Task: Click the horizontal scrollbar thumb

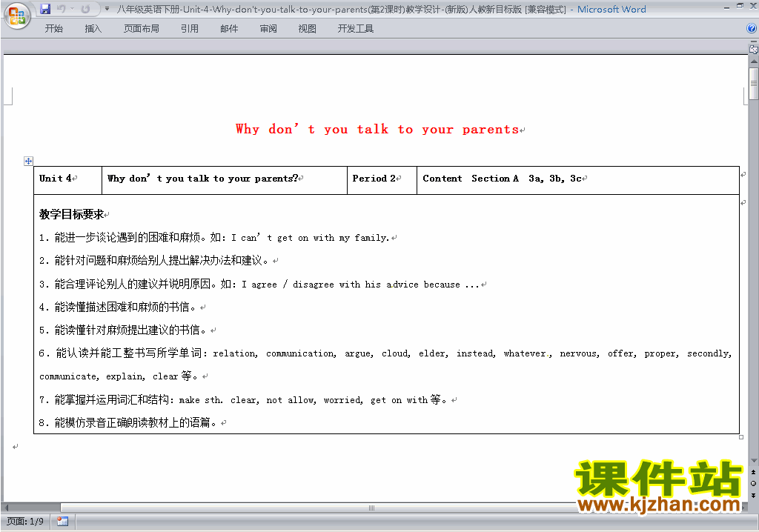Action: [x=371, y=508]
